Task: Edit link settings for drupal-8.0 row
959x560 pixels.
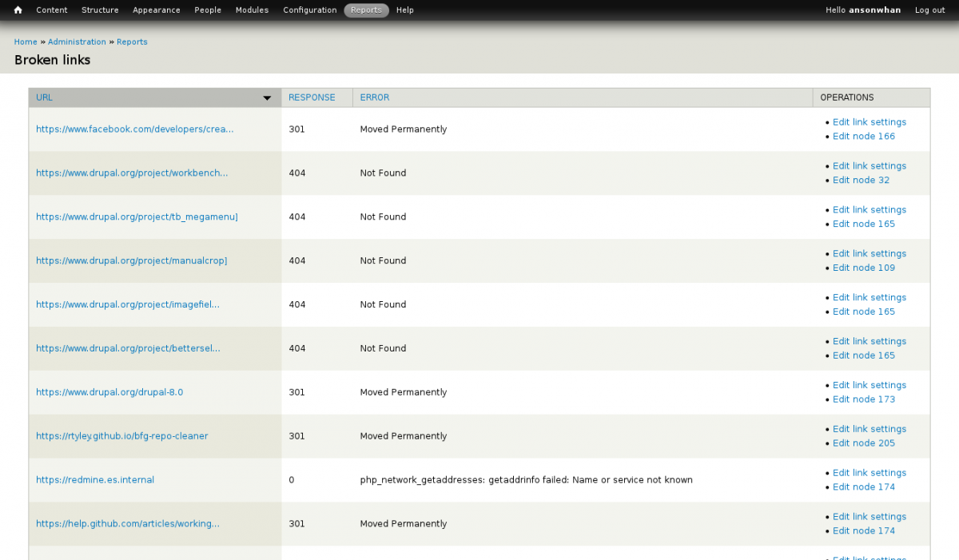Action: click(869, 386)
